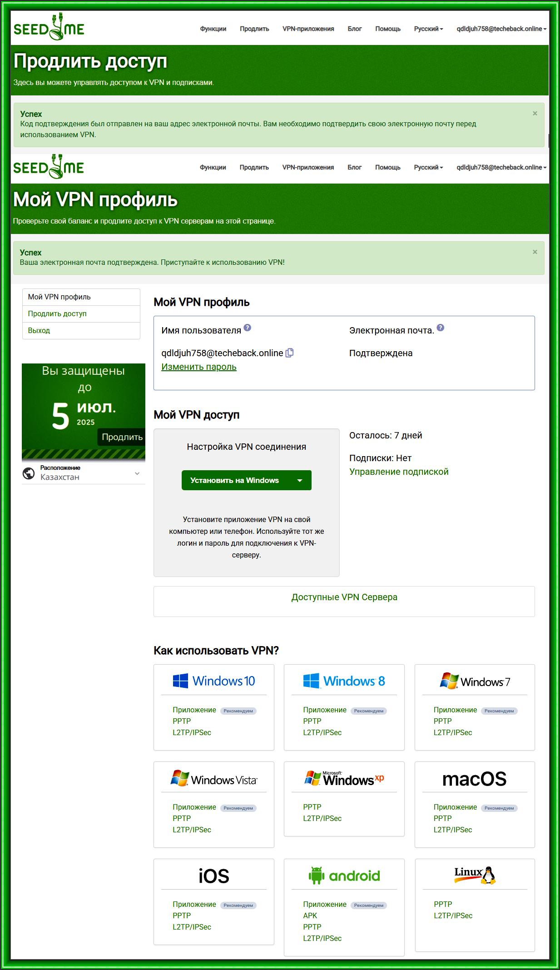Open Блог in the second header
Viewport: 560px width, 970px height.
(355, 167)
